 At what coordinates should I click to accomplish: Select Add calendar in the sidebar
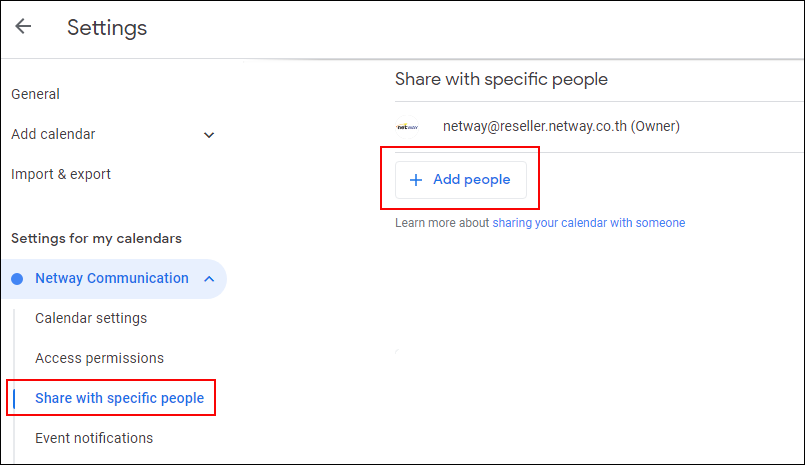pos(54,134)
